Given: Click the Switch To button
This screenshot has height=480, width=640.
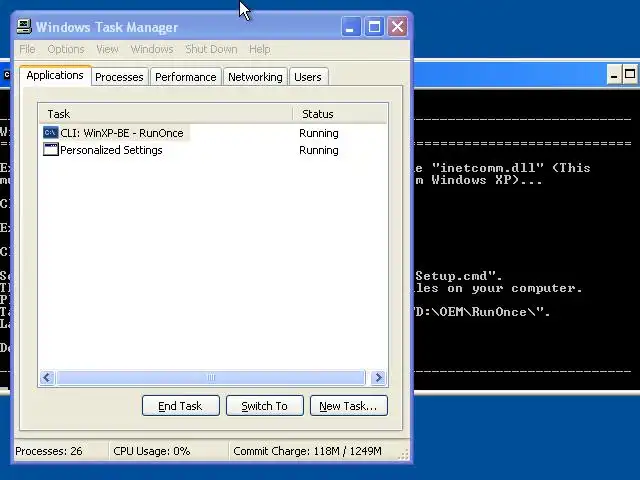Looking at the screenshot, I should [x=265, y=406].
